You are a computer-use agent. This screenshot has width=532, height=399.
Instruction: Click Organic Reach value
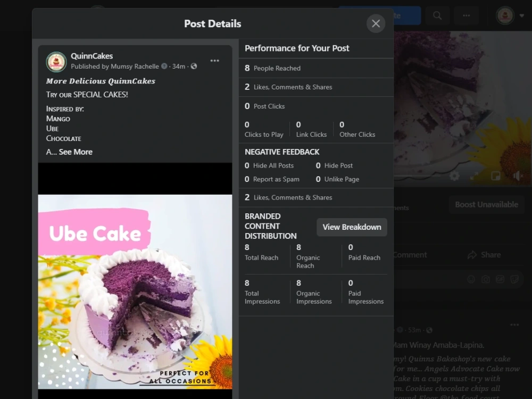pos(309,256)
